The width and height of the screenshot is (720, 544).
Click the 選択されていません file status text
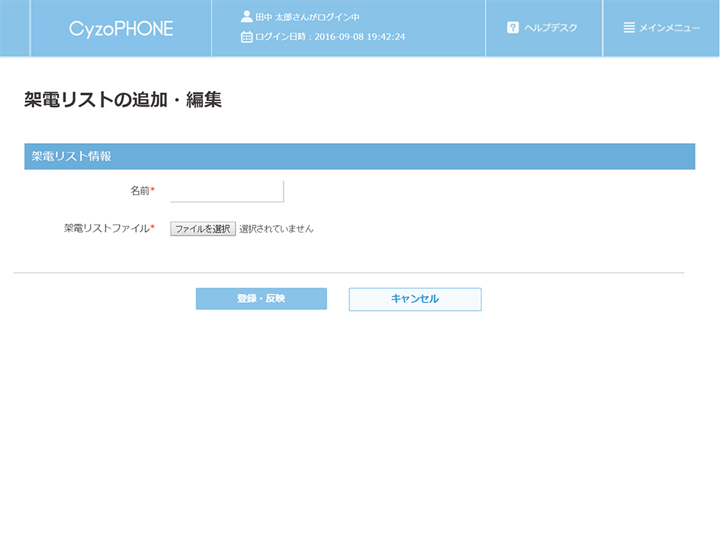[x=276, y=229]
